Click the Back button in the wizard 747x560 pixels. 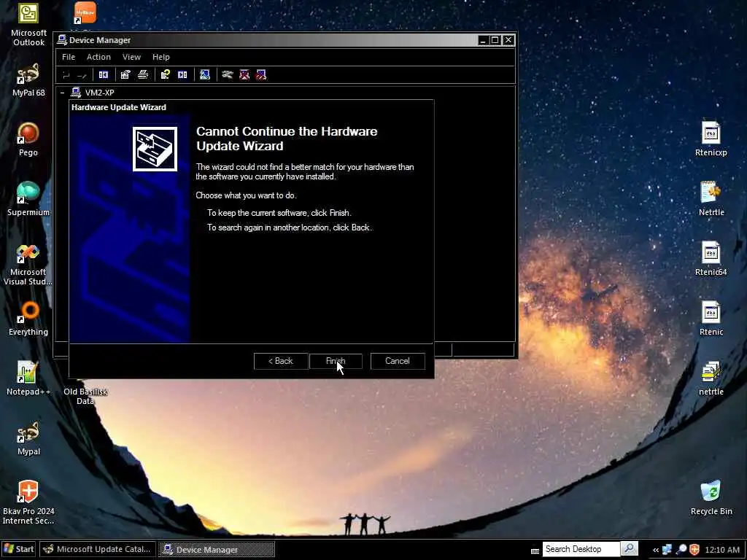(x=281, y=361)
